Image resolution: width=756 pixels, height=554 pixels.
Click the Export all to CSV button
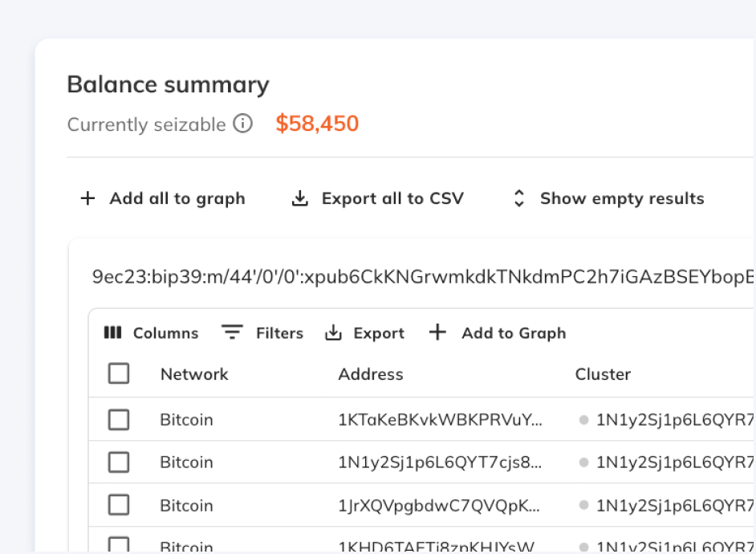pyautogui.click(x=392, y=198)
